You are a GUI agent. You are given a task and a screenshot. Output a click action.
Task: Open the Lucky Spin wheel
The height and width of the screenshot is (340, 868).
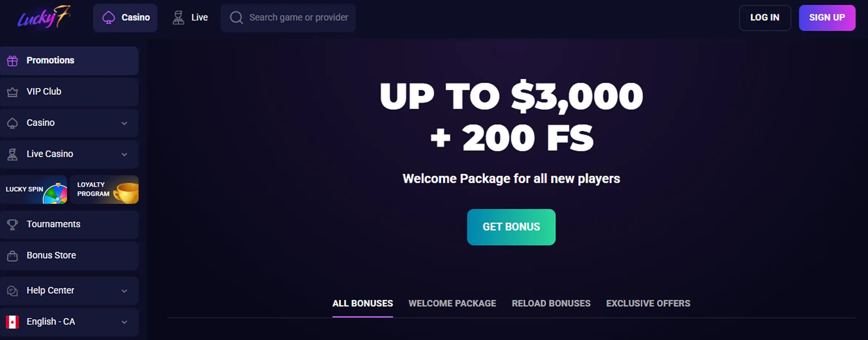coord(34,190)
